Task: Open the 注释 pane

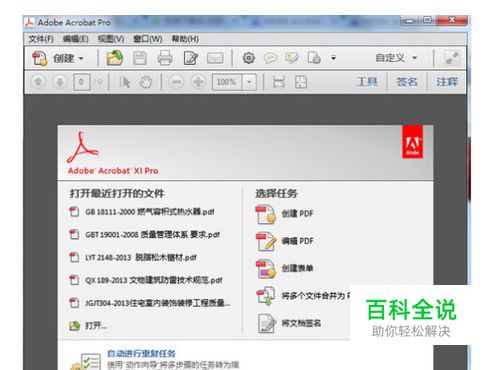Action: pyautogui.click(x=447, y=82)
